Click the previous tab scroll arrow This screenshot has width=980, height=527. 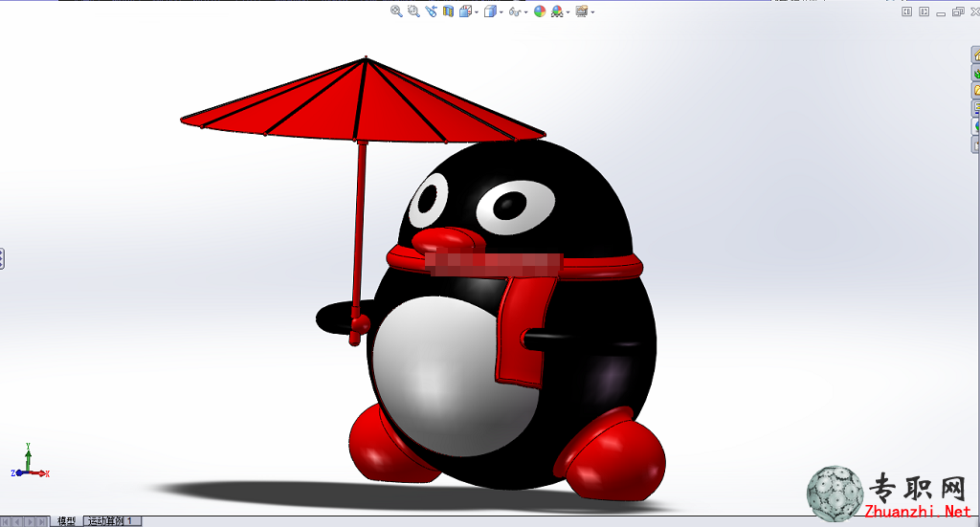[18, 521]
